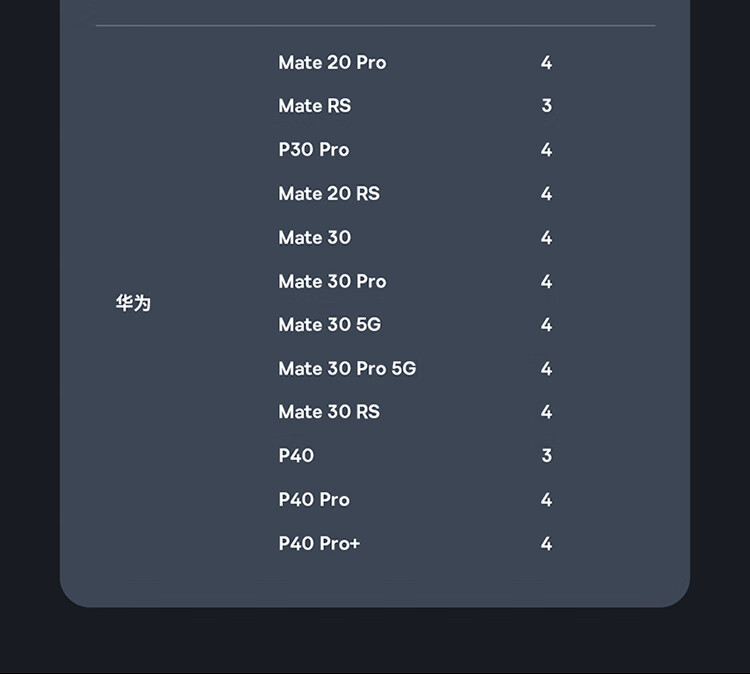Click the number beside Mate 30 RS

546,412
